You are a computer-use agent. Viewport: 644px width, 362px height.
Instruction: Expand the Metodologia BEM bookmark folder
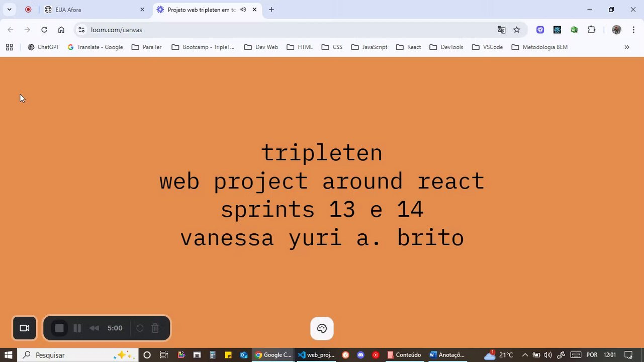pos(540,47)
